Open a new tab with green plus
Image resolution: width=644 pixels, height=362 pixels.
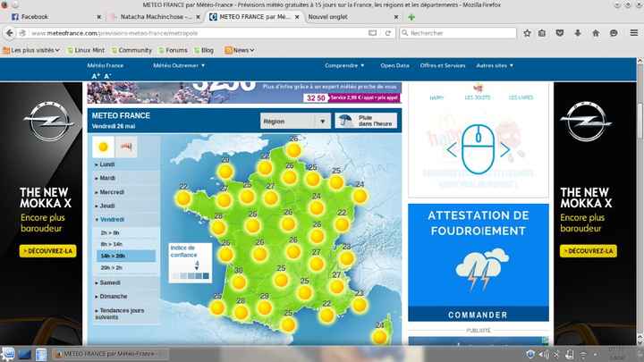(411, 17)
